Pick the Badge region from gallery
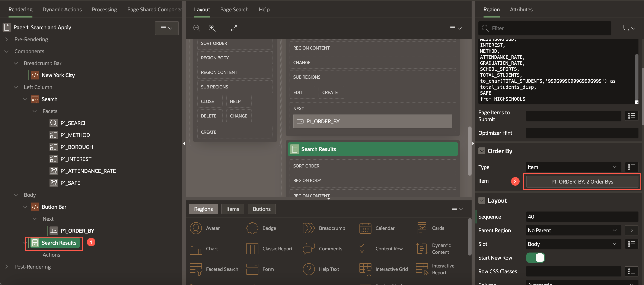This screenshot has height=285, width=644. [x=261, y=228]
